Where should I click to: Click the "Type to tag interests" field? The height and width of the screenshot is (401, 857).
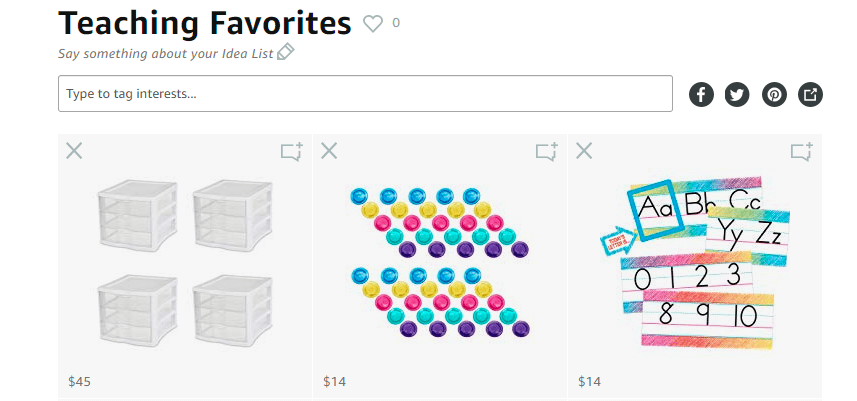tap(365, 94)
